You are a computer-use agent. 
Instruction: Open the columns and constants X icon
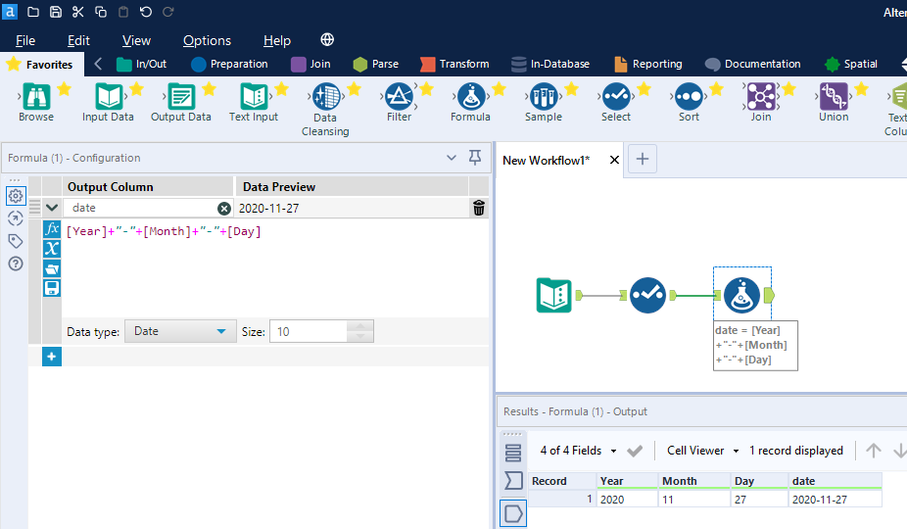[x=51, y=249]
